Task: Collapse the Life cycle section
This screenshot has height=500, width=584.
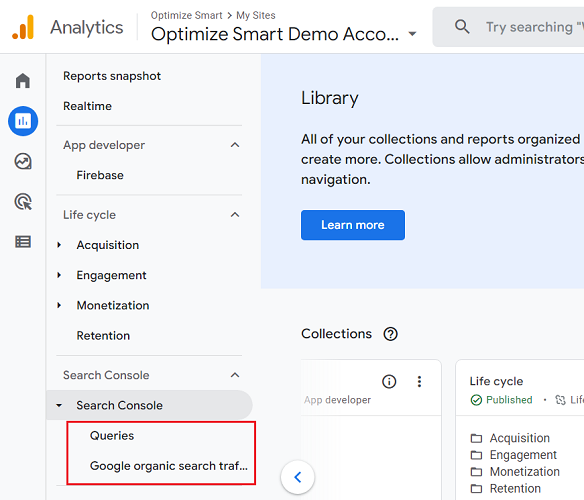Action: (x=235, y=215)
